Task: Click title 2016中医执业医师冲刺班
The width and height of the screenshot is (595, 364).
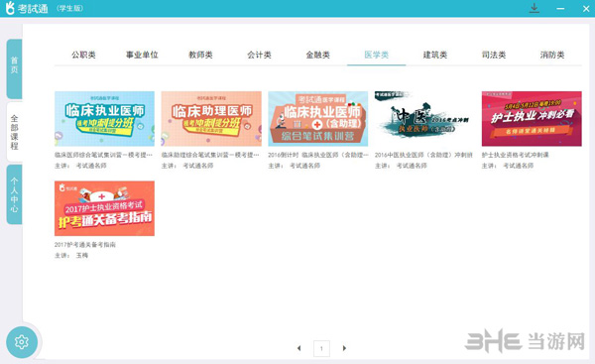Action: [x=423, y=155]
